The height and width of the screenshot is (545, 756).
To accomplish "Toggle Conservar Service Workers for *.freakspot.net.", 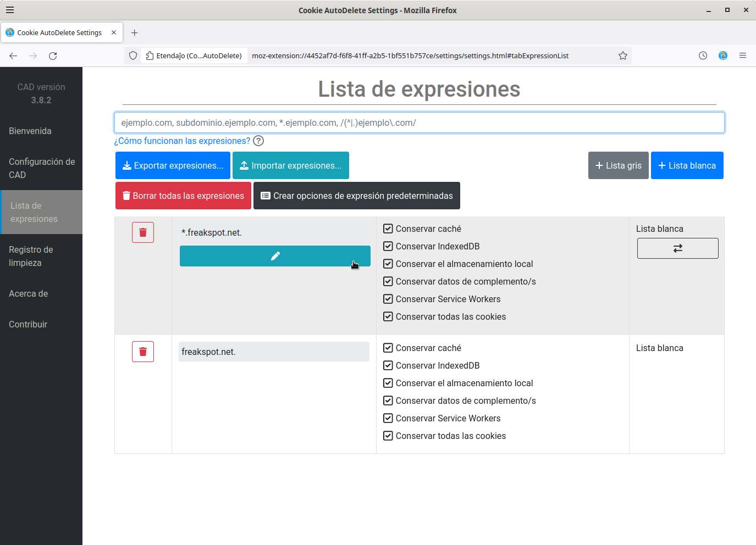I will (388, 299).
